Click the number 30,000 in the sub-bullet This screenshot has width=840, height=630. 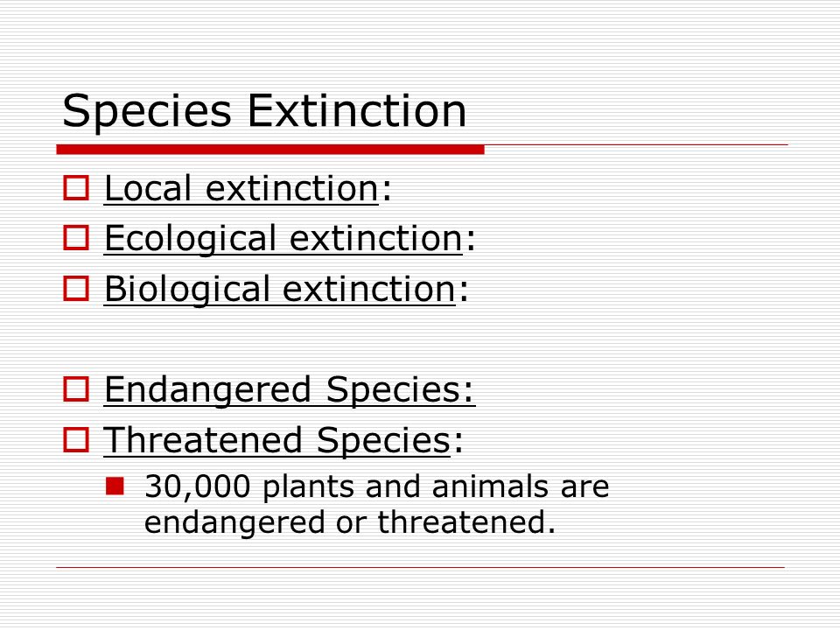(x=197, y=487)
